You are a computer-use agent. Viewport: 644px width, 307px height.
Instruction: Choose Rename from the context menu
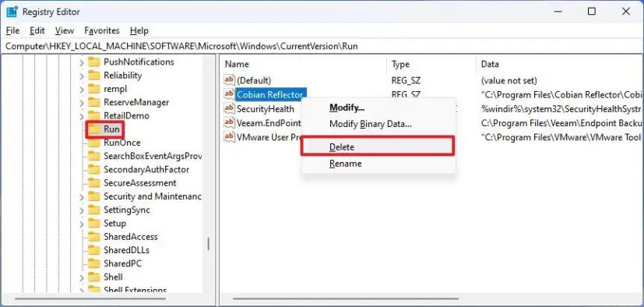coord(378,164)
